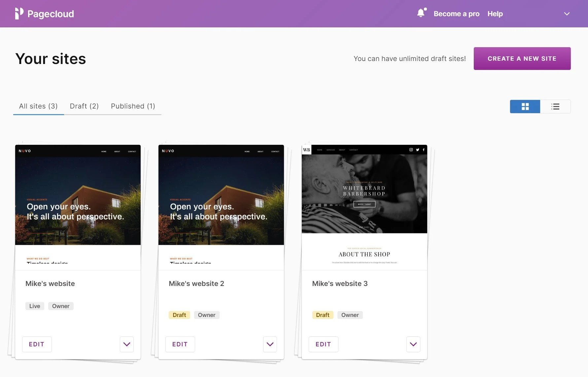Select the grid view icon
The image size is (588, 377).
click(525, 107)
